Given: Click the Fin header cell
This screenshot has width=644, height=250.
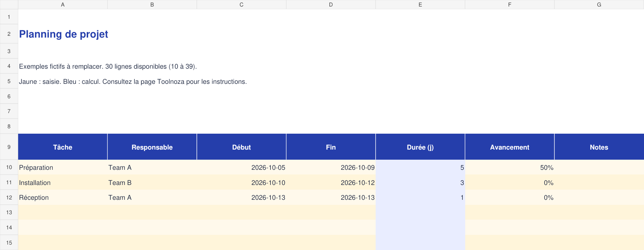Looking at the screenshot, I should click(x=331, y=147).
